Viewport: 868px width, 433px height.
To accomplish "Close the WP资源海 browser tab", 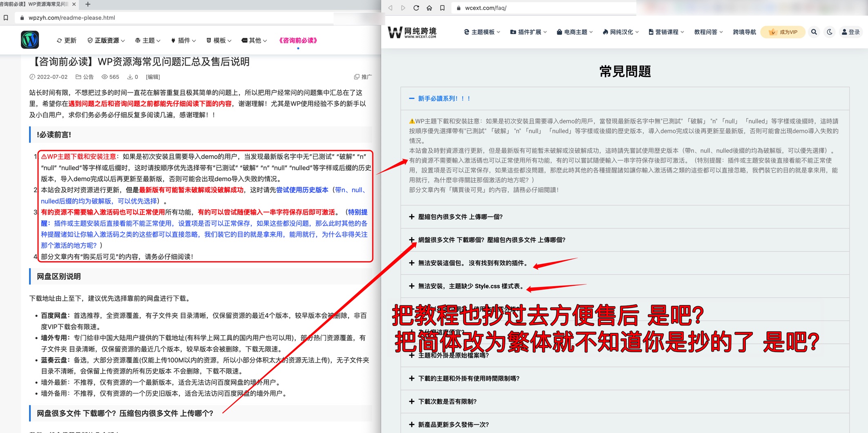I will (74, 4).
